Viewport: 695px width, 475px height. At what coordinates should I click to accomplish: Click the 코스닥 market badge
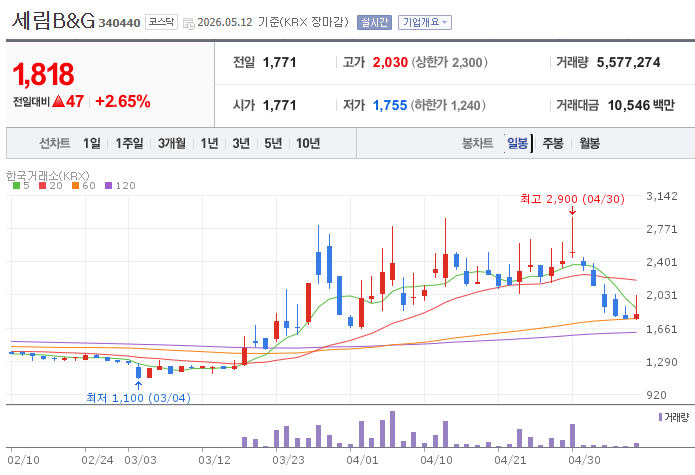(x=161, y=22)
